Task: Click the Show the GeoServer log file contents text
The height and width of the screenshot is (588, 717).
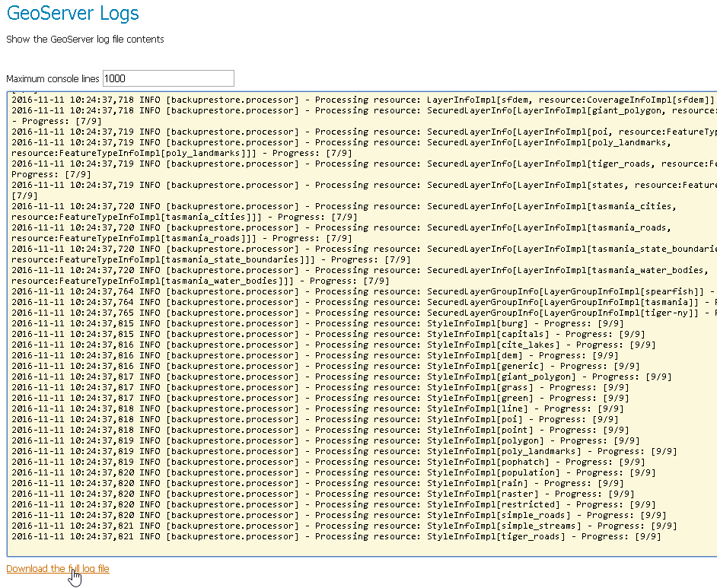Action: click(x=84, y=39)
